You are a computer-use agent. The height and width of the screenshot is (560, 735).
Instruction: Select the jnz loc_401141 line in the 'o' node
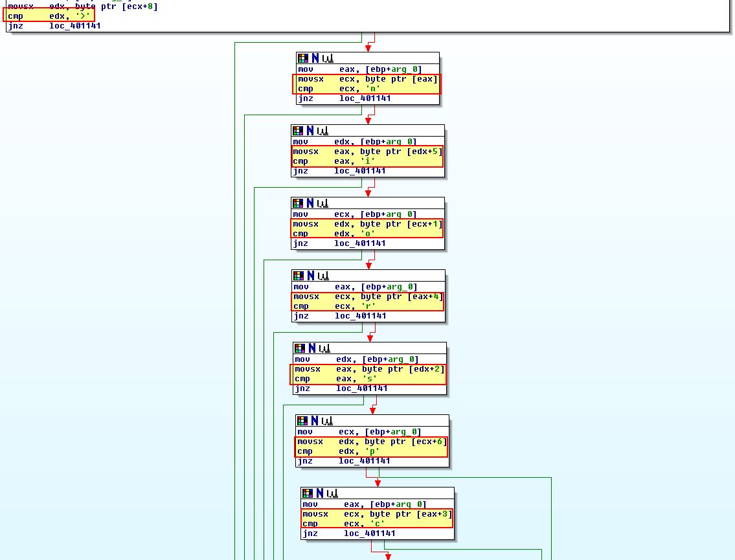tap(339, 243)
